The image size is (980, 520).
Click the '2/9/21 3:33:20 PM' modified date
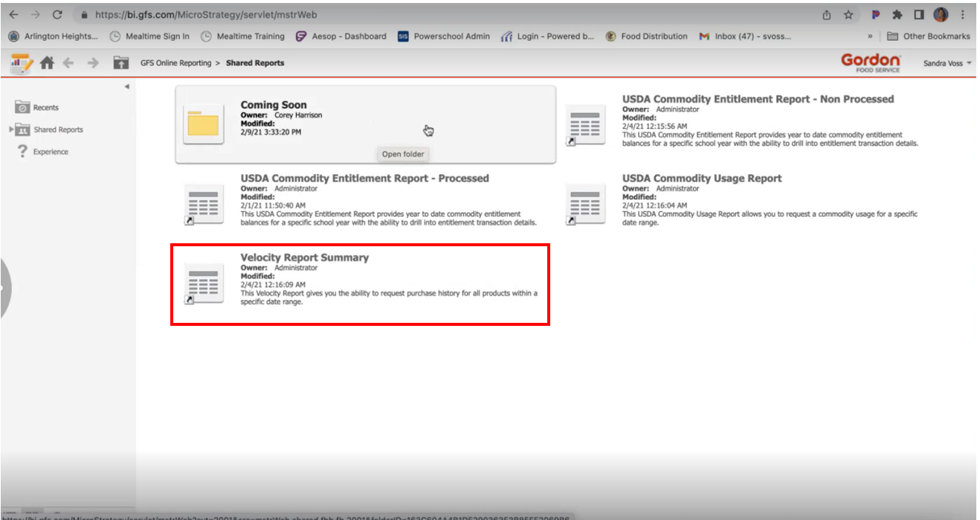click(271, 132)
